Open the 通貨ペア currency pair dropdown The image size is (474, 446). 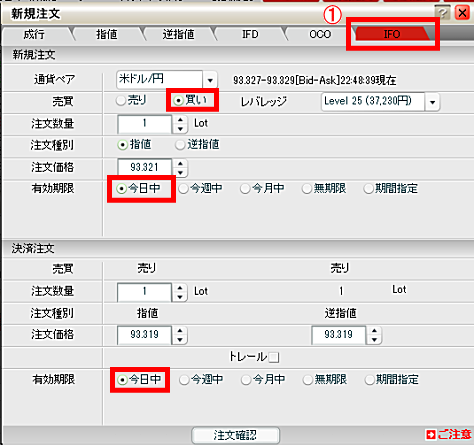[210, 80]
